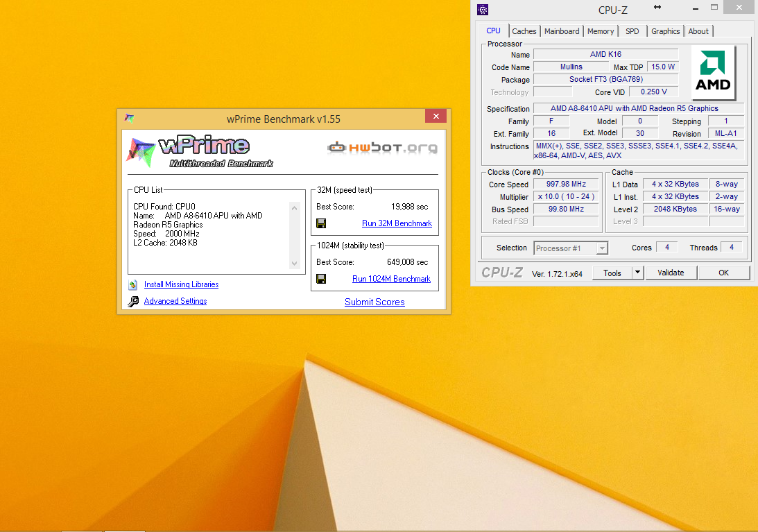The width and height of the screenshot is (758, 532).
Task: Click the processor Name field AMD K16
Action: tap(605, 55)
